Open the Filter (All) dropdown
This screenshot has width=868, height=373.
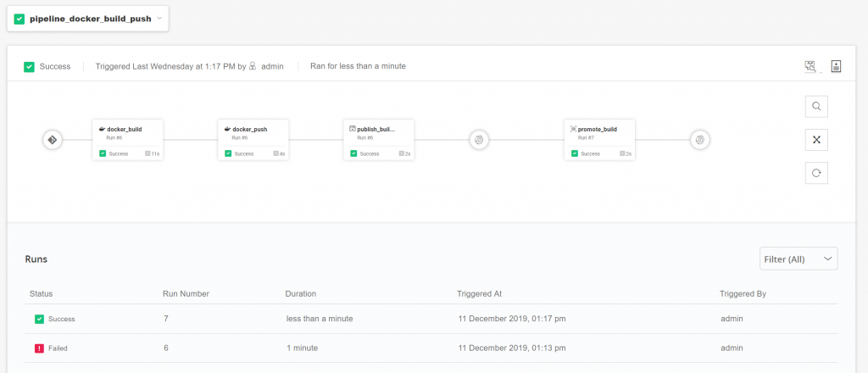tap(798, 259)
